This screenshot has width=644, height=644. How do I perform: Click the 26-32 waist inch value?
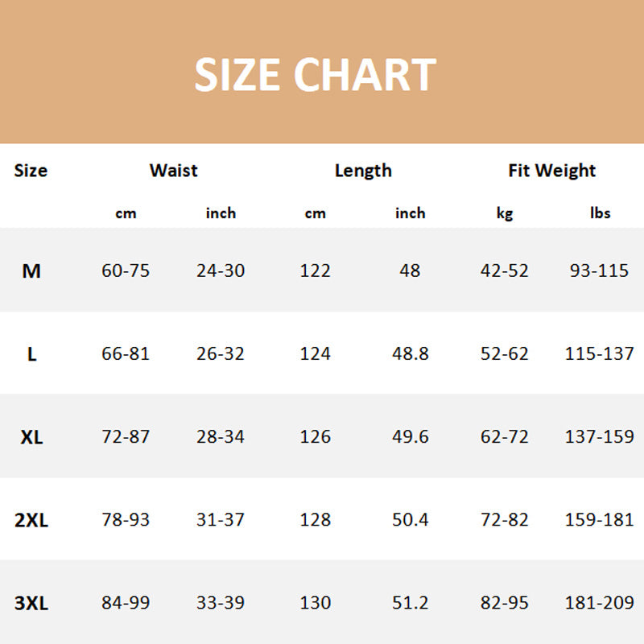tap(221, 353)
